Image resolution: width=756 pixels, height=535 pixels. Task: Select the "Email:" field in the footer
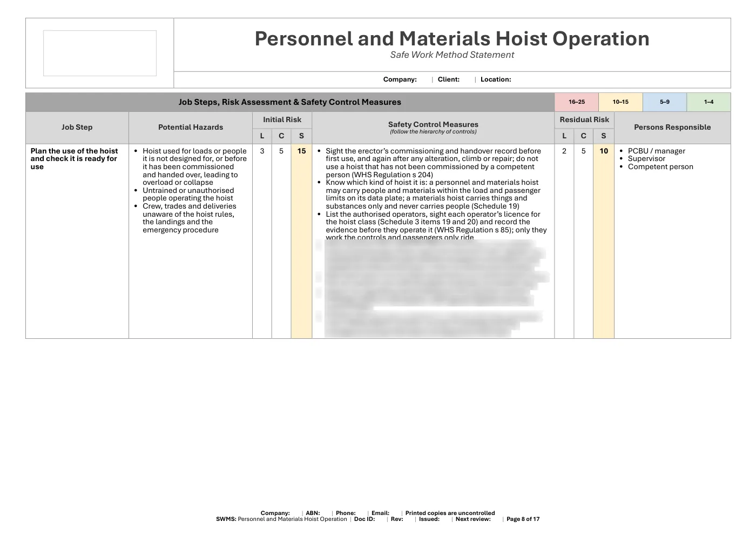[380, 513]
